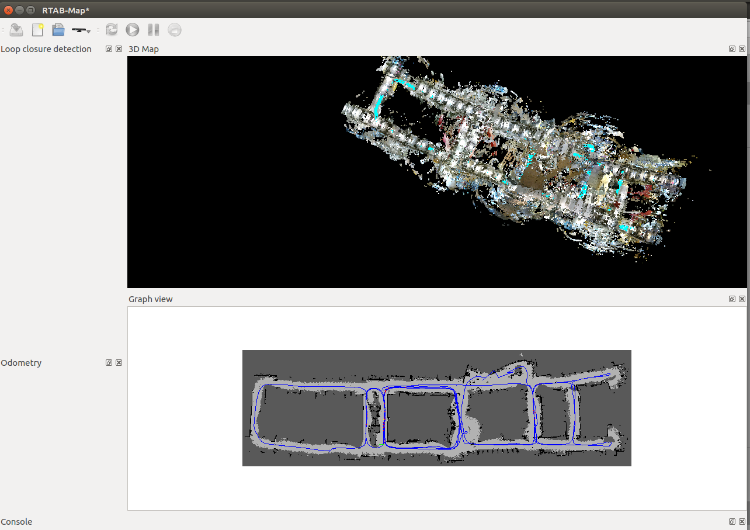The image size is (750, 530).
Task: Float the Console panel
Action: (x=731, y=522)
